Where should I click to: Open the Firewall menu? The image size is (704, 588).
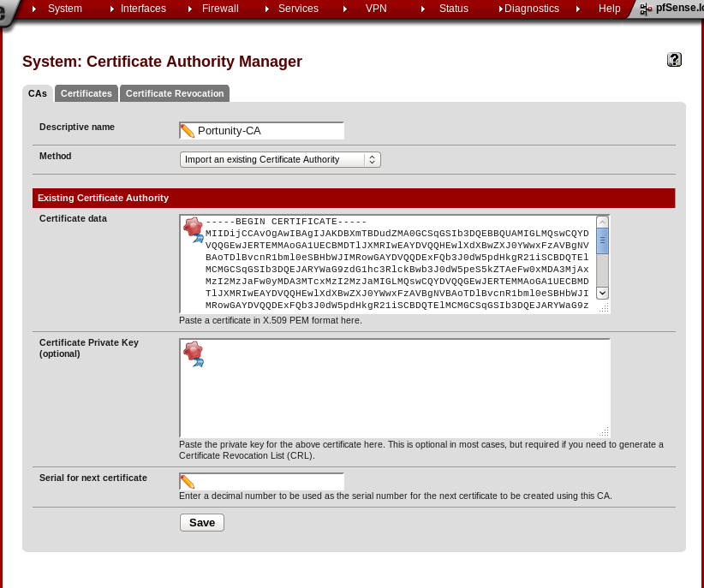[219, 9]
